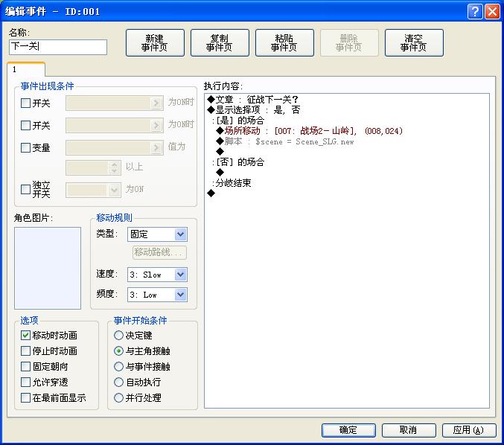The image size is (504, 445).
Task: Select the 自动执行 radio button
Action: point(118,382)
